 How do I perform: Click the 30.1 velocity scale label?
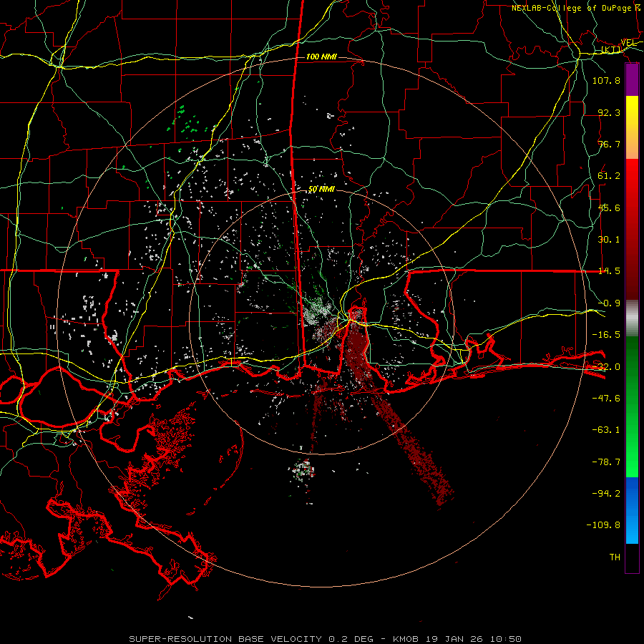click(x=609, y=240)
